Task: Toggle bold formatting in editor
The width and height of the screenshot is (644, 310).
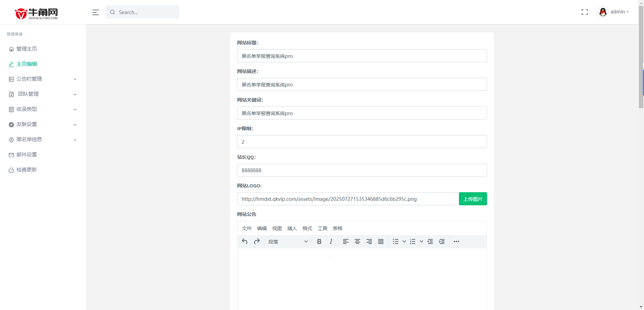Action: point(319,241)
